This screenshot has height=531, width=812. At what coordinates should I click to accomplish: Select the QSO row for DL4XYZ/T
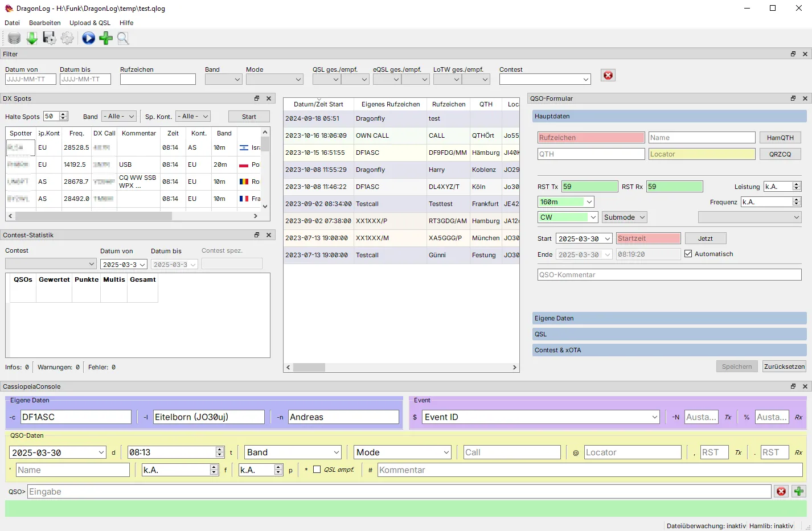point(401,187)
